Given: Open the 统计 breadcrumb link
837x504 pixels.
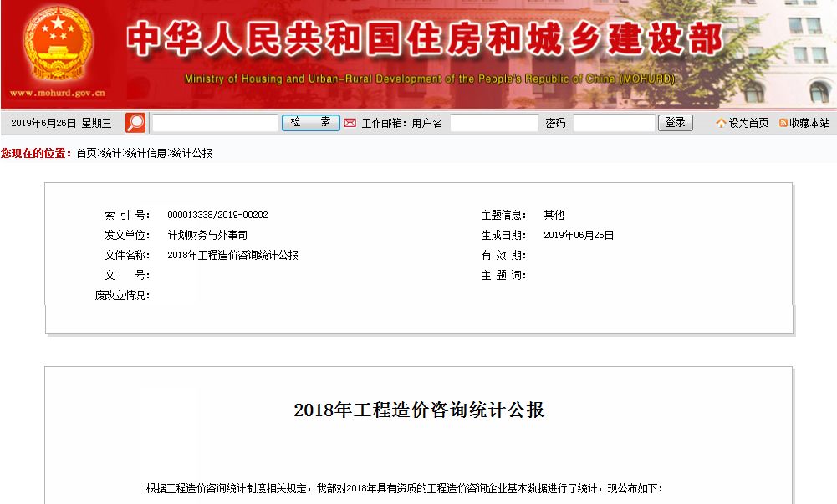Looking at the screenshot, I should [111, 154].
